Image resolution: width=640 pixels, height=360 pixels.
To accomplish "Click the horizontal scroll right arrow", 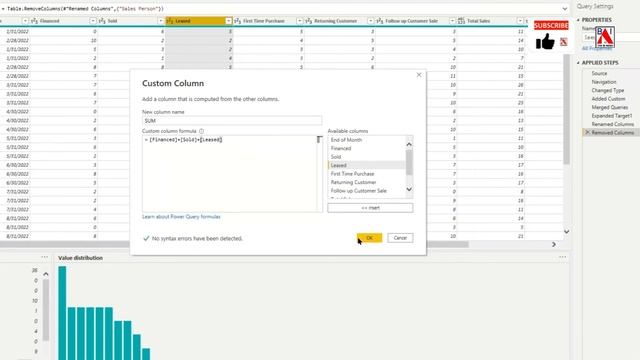I will tap(554, 244).
